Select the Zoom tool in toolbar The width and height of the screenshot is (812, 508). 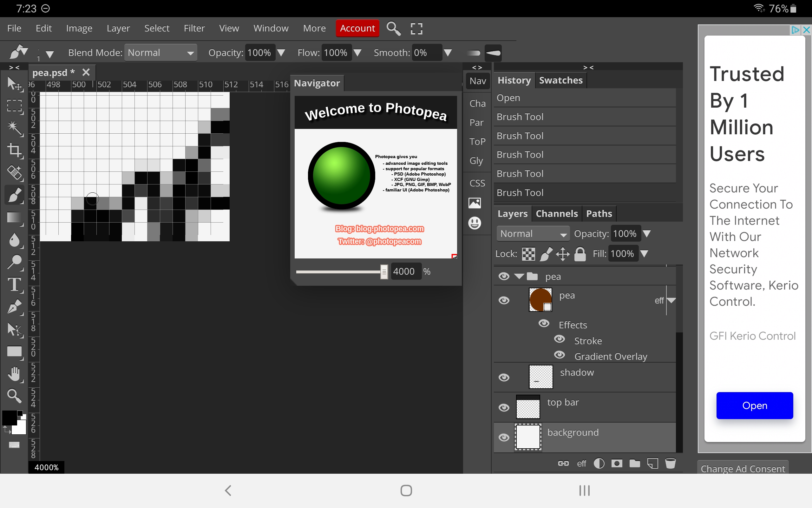pos(15,396)
